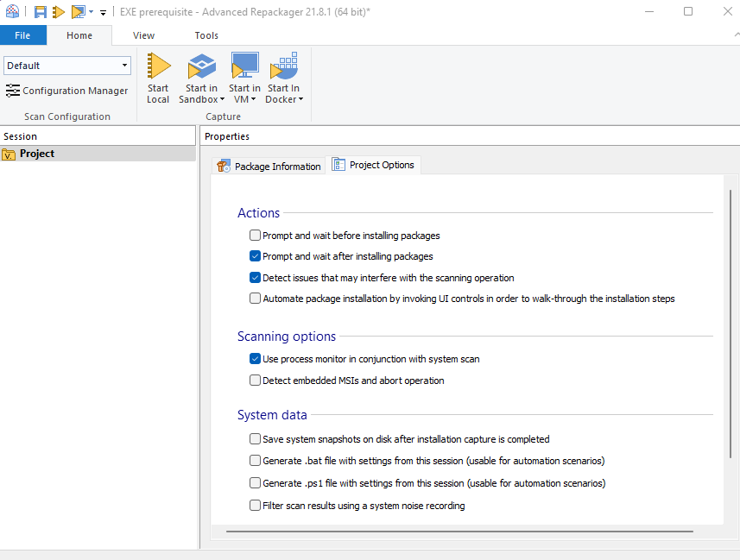The width and height of the screenshot is (740, 560).
Task: Expand Start in VM dropdown arrow
Action: pyautogui.click(x=254, y=99)
